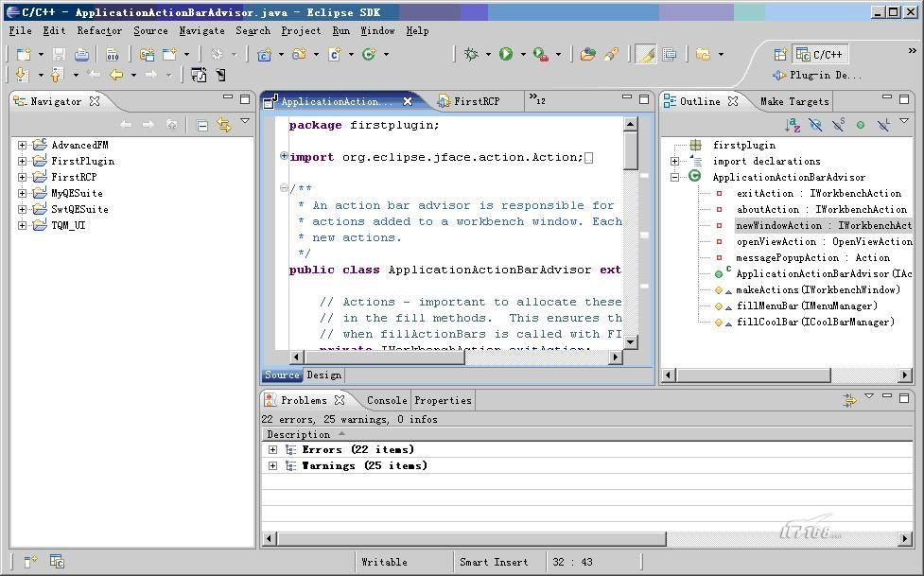Run the application with green play icon

(506, 54)
